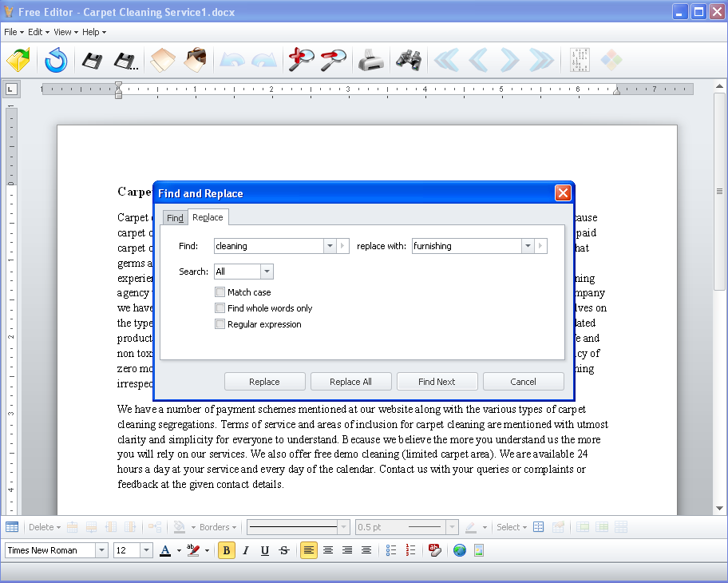Click the single floppy disk save icon
Image resolution: width=728 pixels, height=583 pixels.
[93, 60]
